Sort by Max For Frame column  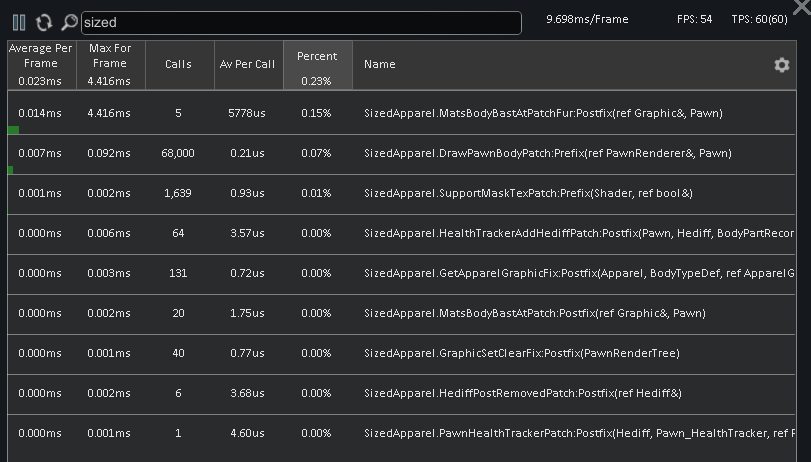110,65
